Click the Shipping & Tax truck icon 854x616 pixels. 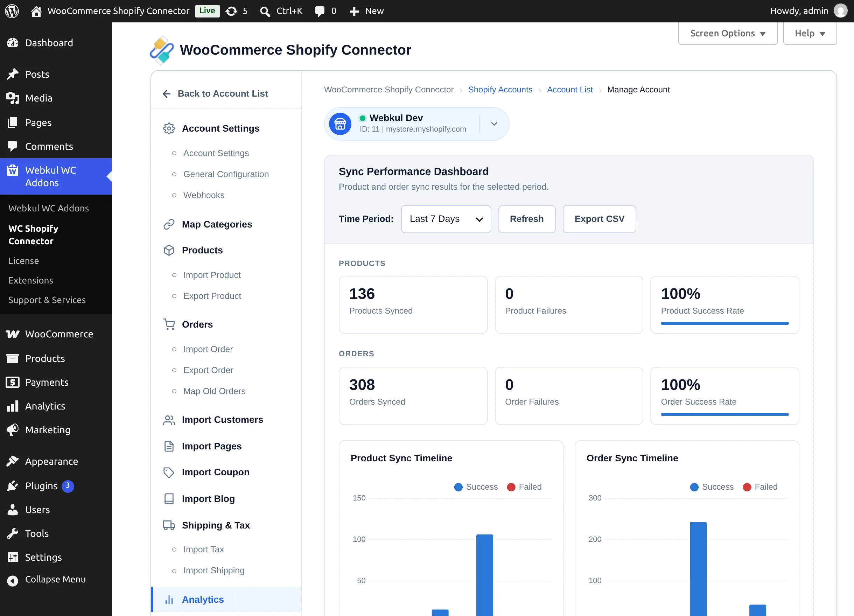pyautogui.click(x=169, y=525)
